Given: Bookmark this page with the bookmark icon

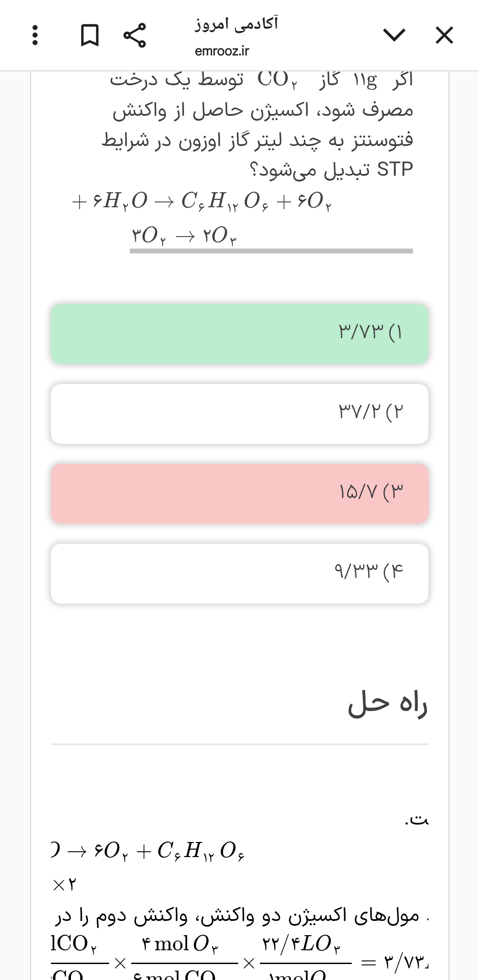Looking at the screenshot, I should 89,35.
